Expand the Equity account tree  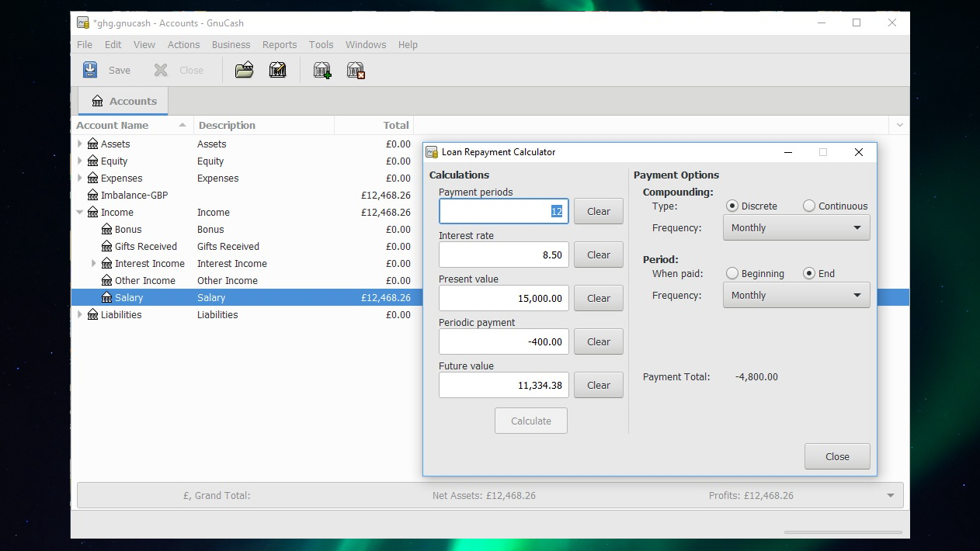pos(79,161)
